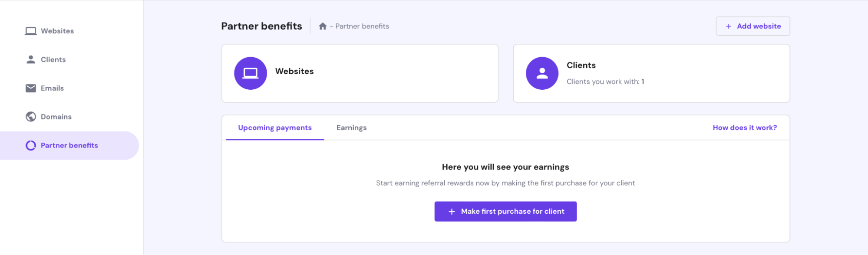Switch to the Earnings tab
This screenshot has width=868, height=255.
[351, 127]
